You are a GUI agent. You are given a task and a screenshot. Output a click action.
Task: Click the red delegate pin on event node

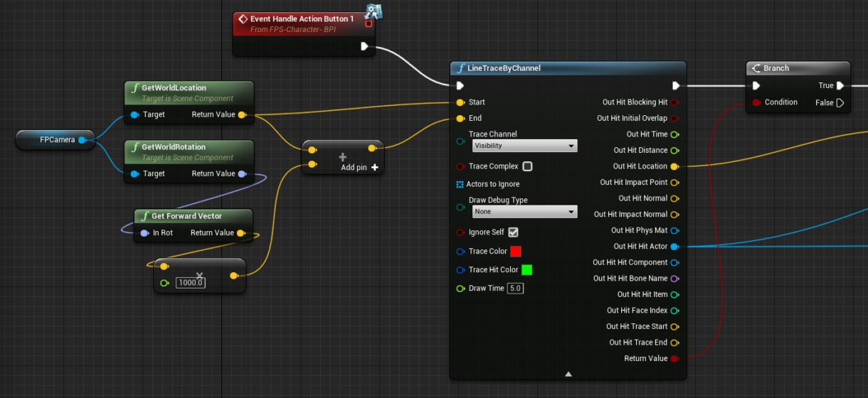(x=369, y=23)
